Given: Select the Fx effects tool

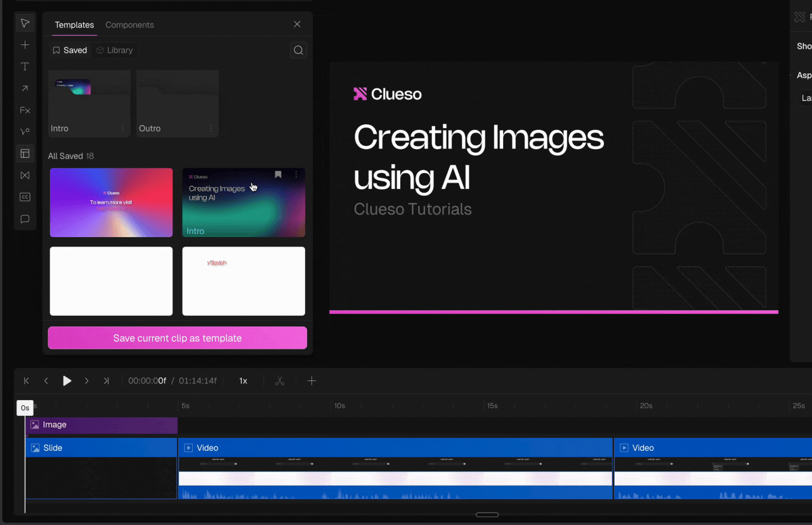Looking at the screenshot, I should tap(25, 110).
